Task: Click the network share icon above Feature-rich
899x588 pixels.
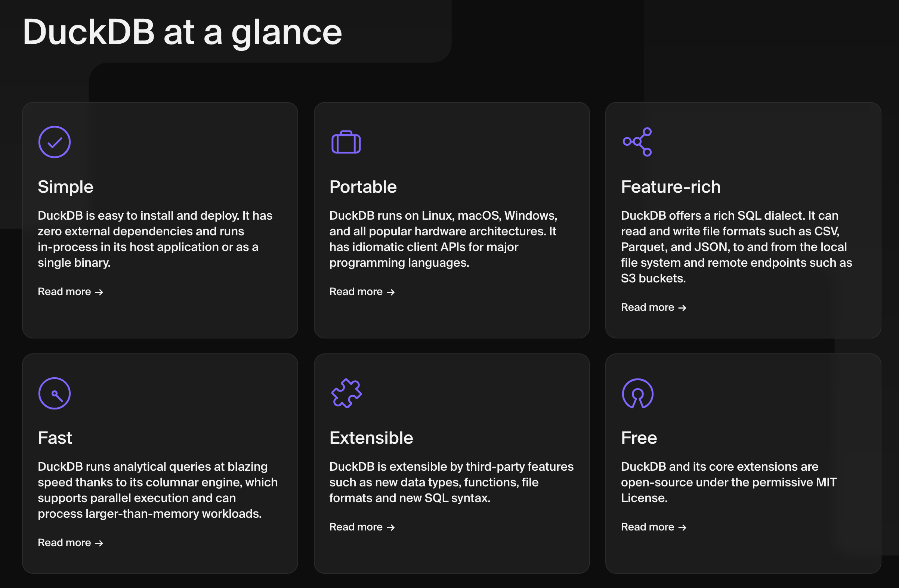Action: point(637,142)
